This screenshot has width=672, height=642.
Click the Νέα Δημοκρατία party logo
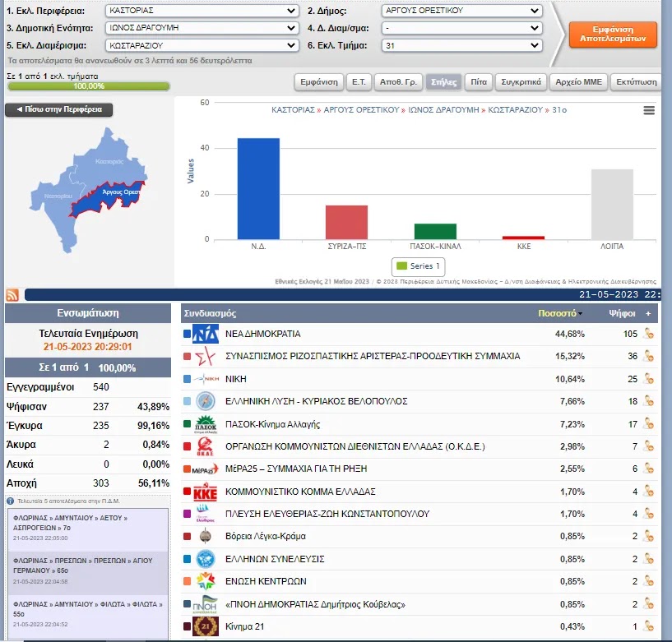point(206,334)
